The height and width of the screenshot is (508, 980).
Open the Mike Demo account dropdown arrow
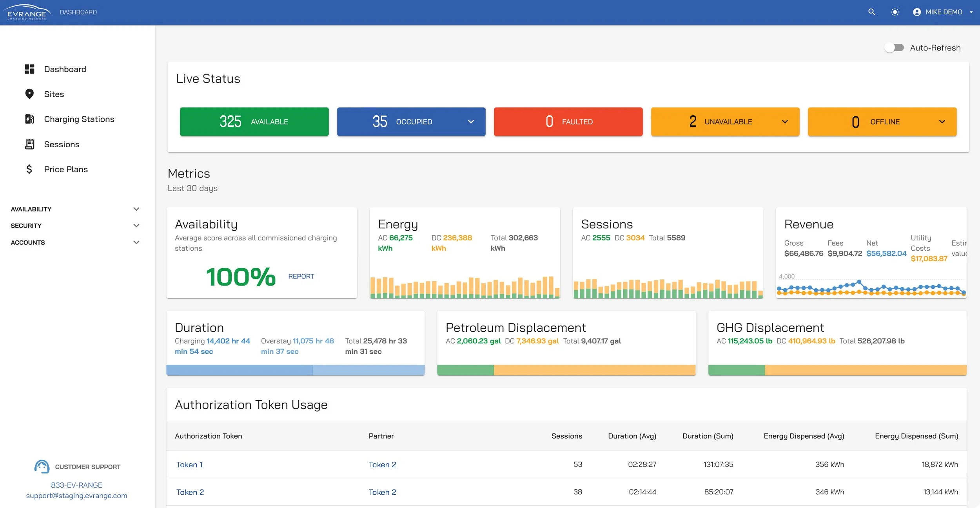[971, 12]
